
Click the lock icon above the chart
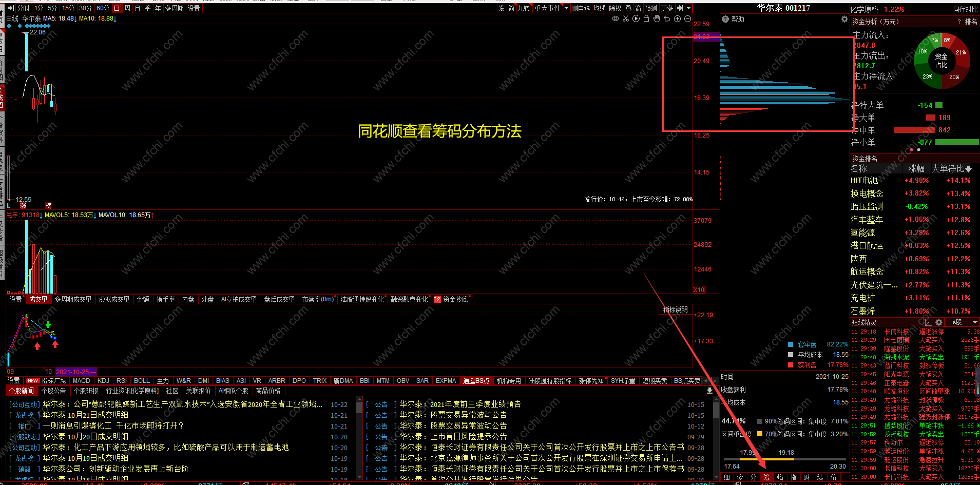tap(646, 18)
